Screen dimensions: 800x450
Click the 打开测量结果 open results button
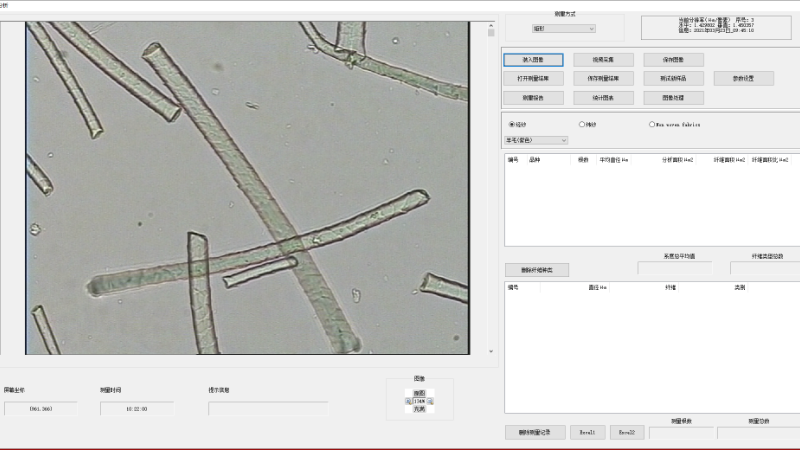coord(533,78)
